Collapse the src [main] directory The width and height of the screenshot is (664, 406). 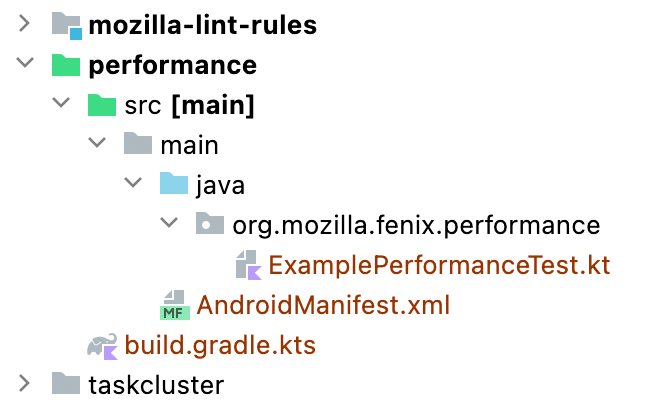tap(61, 105)
